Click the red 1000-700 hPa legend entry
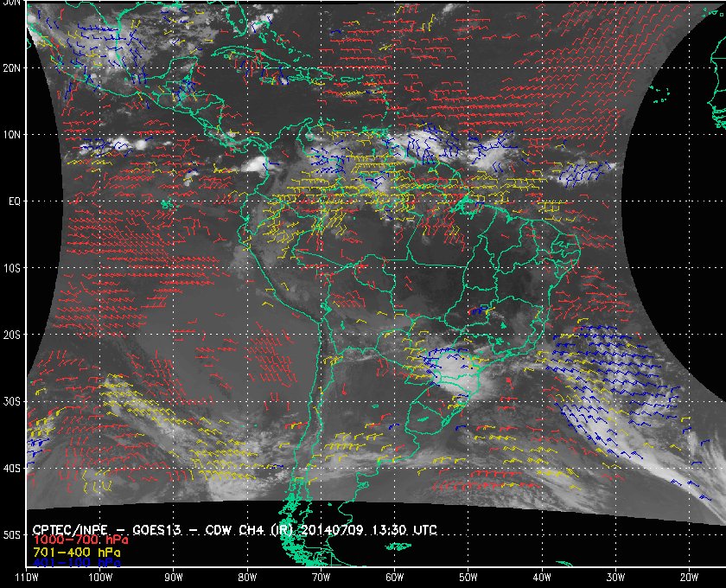This screenshot has width=726, height=588. pyautogui.click(x=80, y=540)
